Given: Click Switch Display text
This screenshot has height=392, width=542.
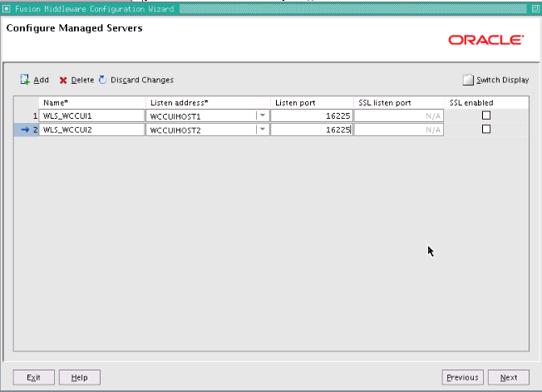Looking at the screenshot, I should pos(503,80).
